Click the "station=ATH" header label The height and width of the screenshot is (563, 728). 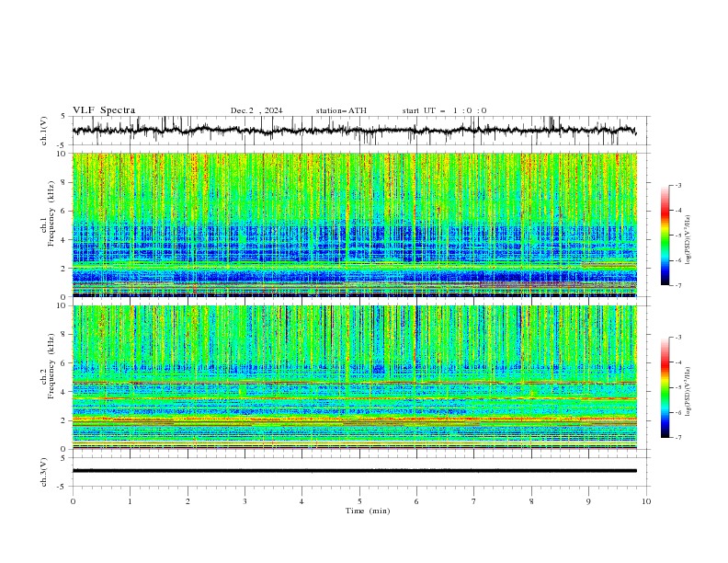[341, 110]
